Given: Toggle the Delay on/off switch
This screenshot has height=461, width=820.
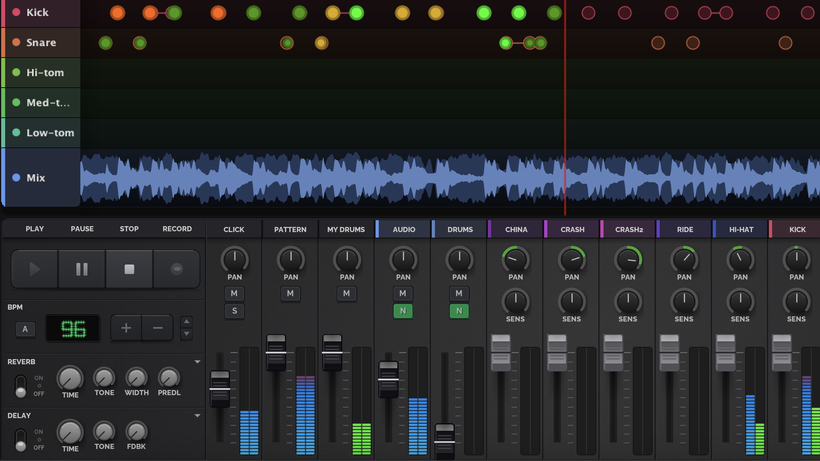Looking at the screenshot, I should (20, 440).
